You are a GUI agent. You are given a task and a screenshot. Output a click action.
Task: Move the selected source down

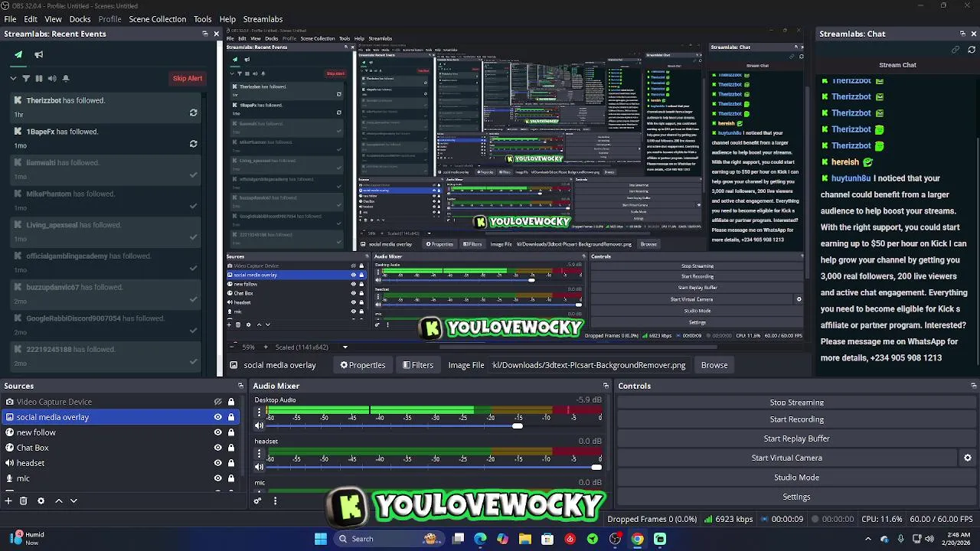point(73,500)
